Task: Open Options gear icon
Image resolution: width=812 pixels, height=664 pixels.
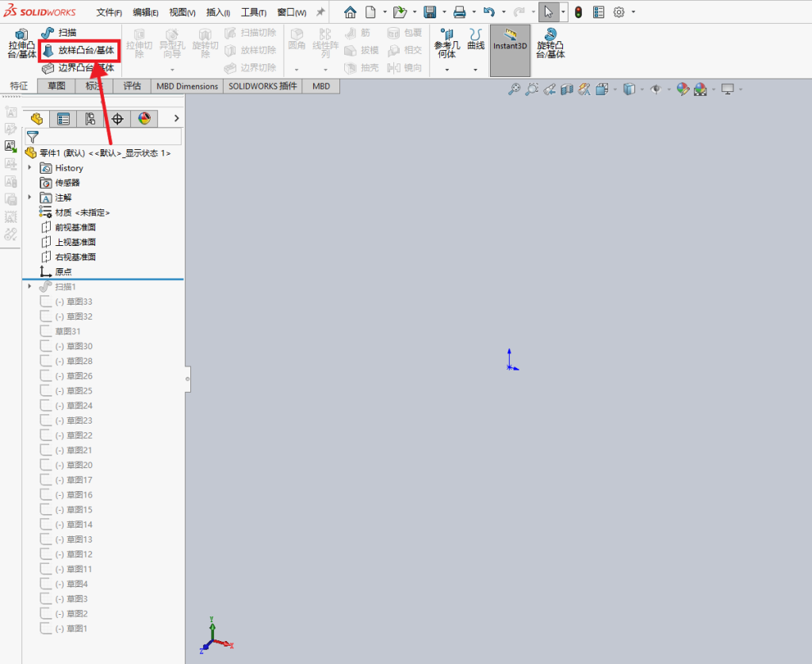Action: click(x=619, y=12)
